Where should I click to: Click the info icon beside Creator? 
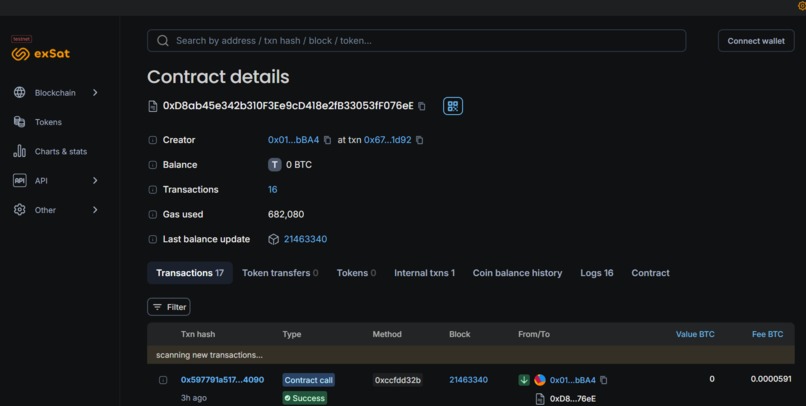click(153, 140)
